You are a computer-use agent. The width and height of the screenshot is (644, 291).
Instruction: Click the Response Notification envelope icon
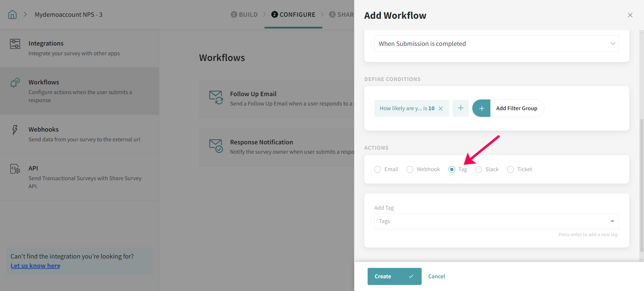216,146
